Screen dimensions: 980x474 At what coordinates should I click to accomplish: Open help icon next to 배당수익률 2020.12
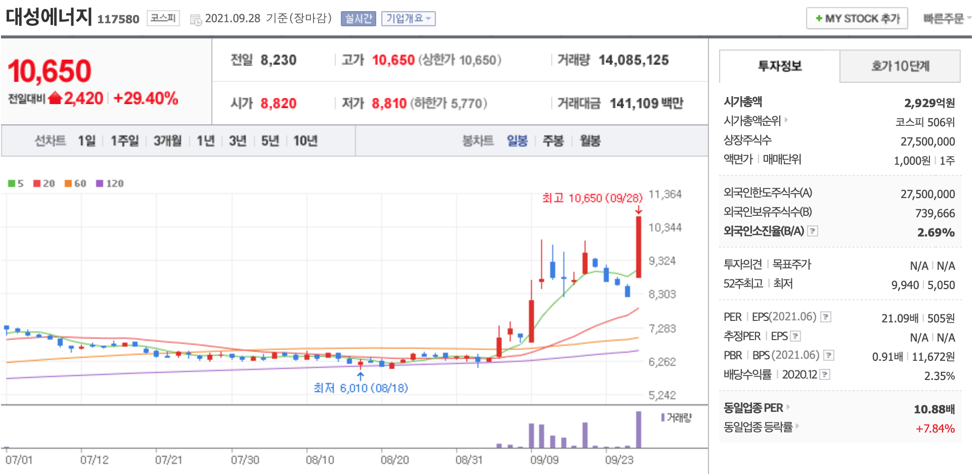point(825,374)
